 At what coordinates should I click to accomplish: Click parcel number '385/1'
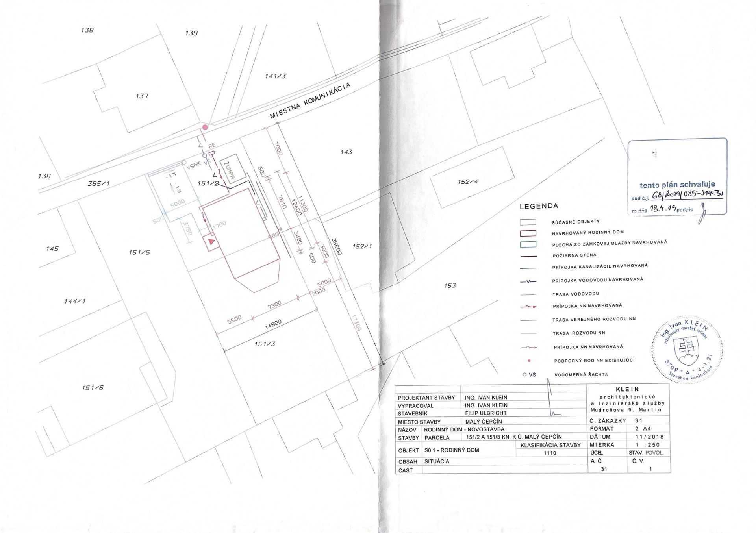click(x=98, y=183)
